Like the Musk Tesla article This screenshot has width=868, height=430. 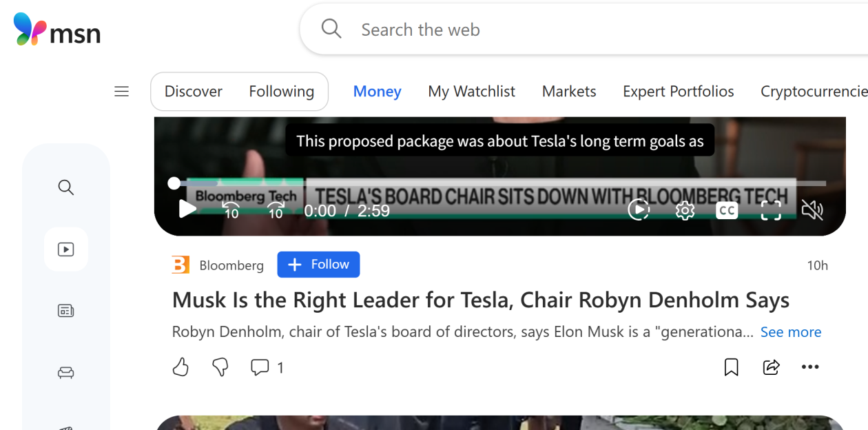point(180,367)
